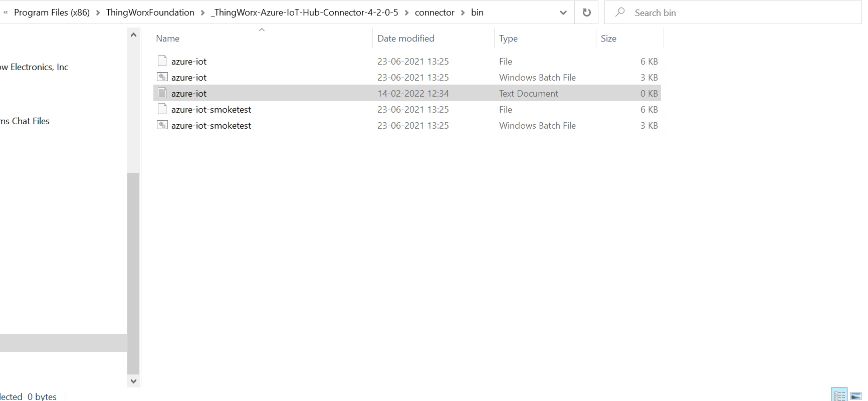The height and width of the screenshot is (401, 868).
Task: Switch to details view layout icon
Action: point(839,395)
